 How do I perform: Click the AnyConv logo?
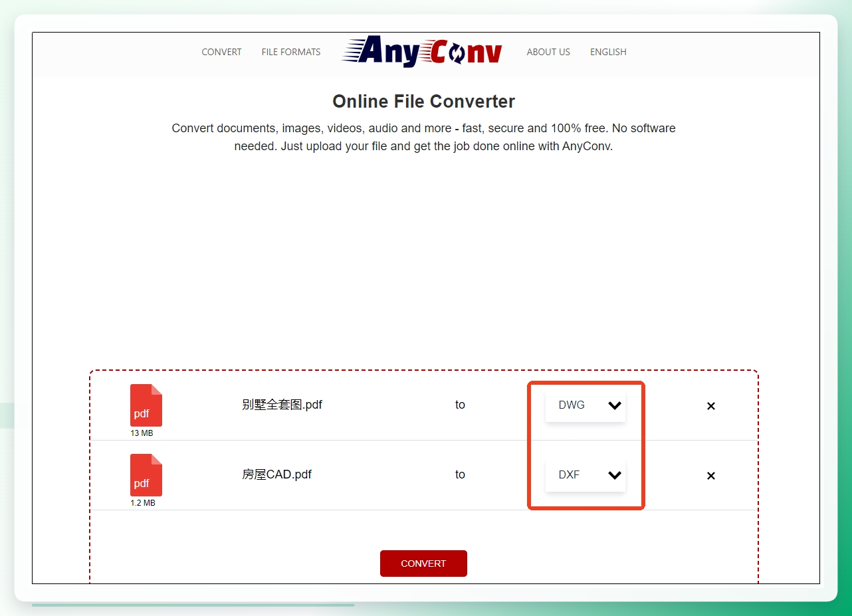(423, 52)
